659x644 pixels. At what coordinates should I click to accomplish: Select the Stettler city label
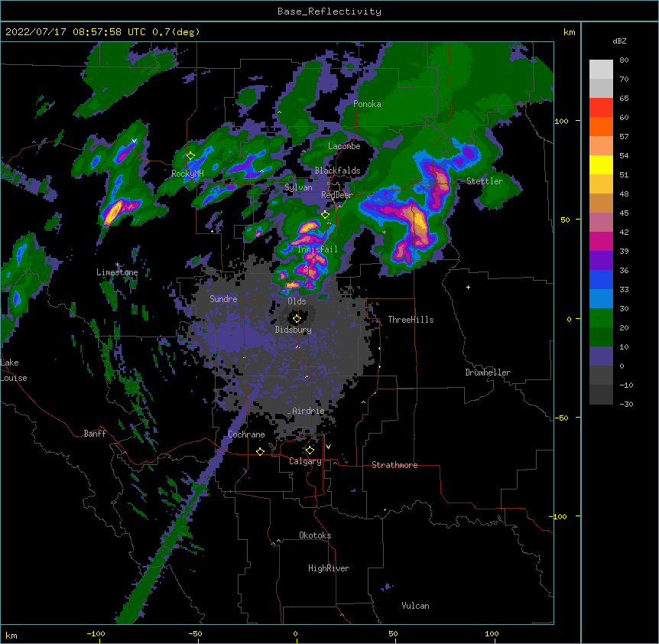(485, 181)
